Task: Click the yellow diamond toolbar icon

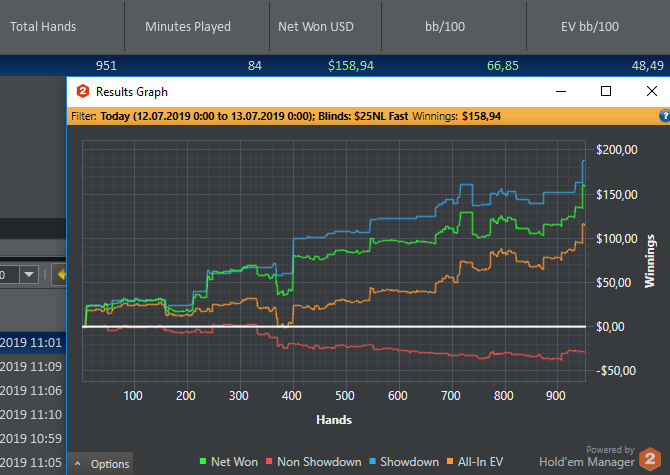Action: [x=59, y=275]
